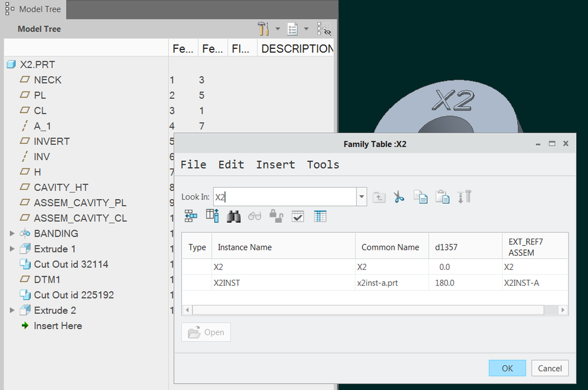588x390 pixels.
Task: Open the Tools menu
Action: (x=323, y=164)
